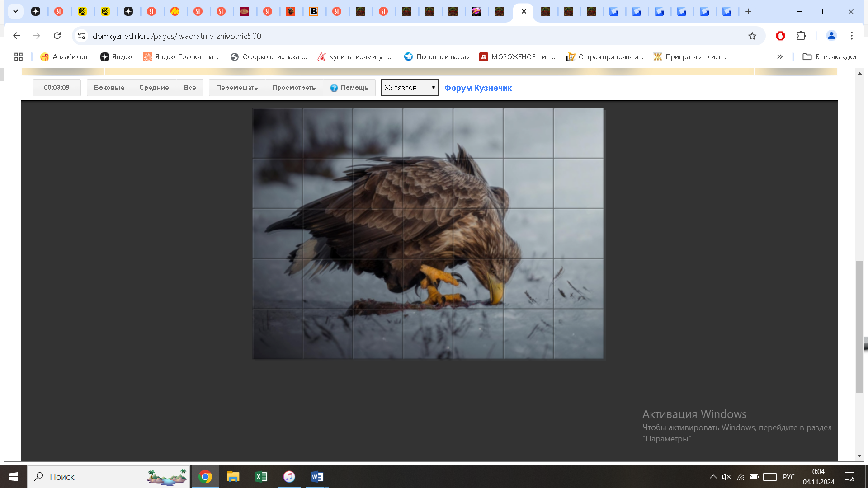Click the Боковые pieces button
Viewport: 868px width, 488px height.
tap(109, 88)
